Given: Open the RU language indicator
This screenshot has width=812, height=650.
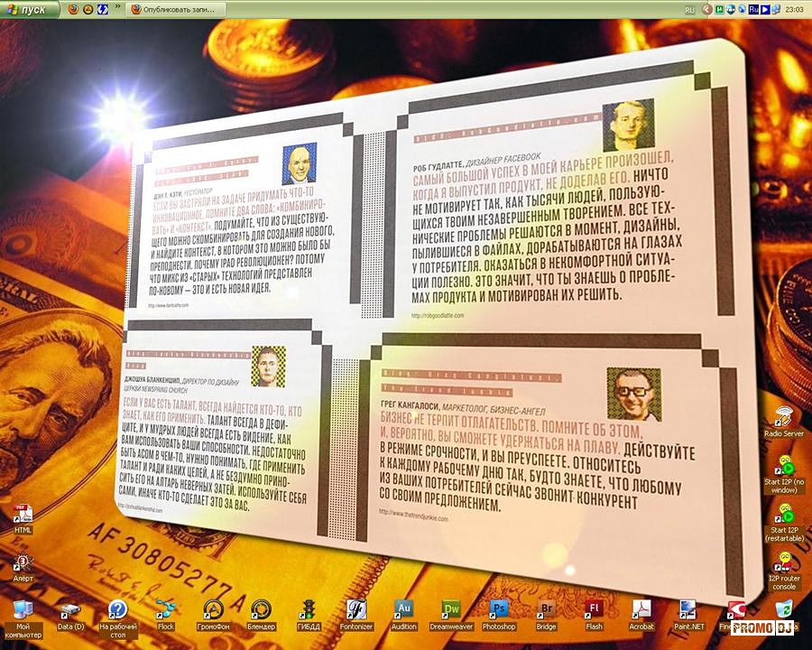Looking at the screenshot, I should tap(689, 10).
